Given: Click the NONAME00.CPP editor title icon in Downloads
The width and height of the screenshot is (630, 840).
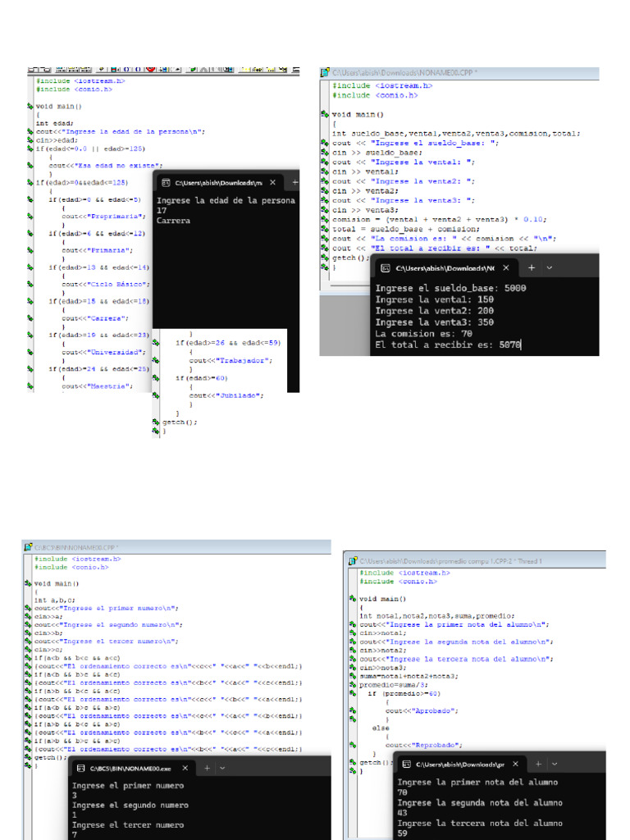Looking at the screenshot, I should point(325,73).
